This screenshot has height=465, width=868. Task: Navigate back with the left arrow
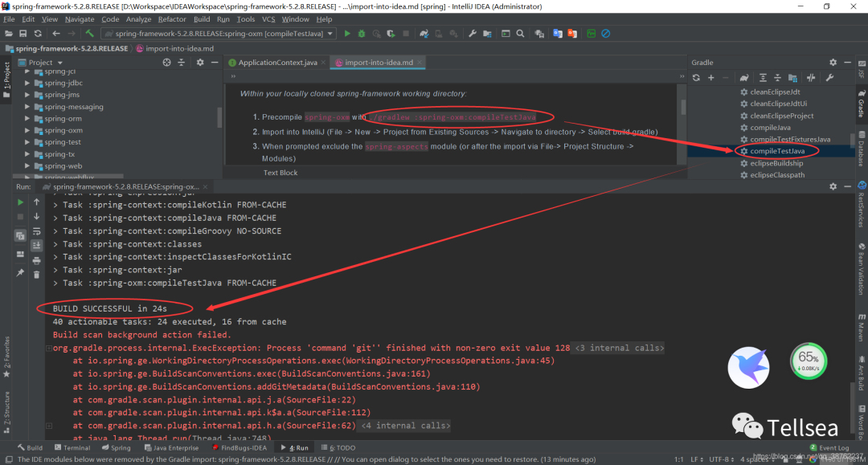56,34
